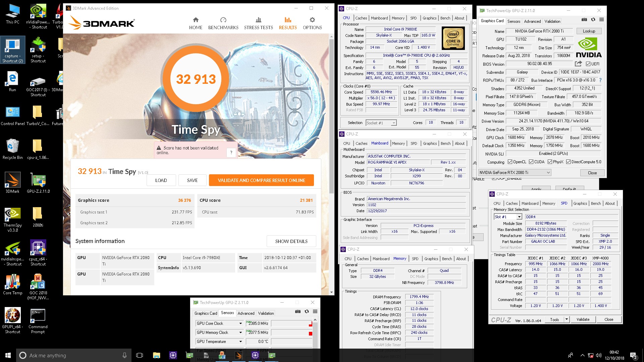This screenshot has height=362, width=644.
Task: Click the SAVE button in 3DMark
Action: click(x=192, y=180)
